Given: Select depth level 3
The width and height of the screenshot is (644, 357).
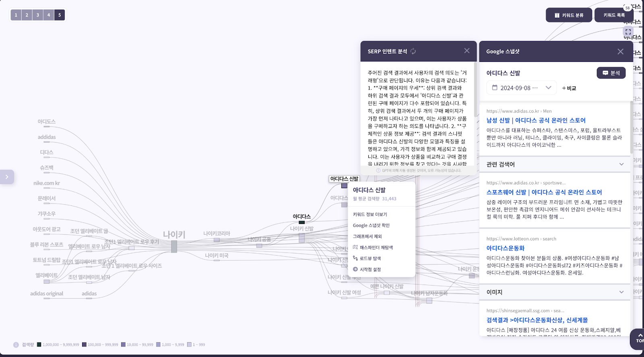Looking at the screenshot, I should (38, 15).
